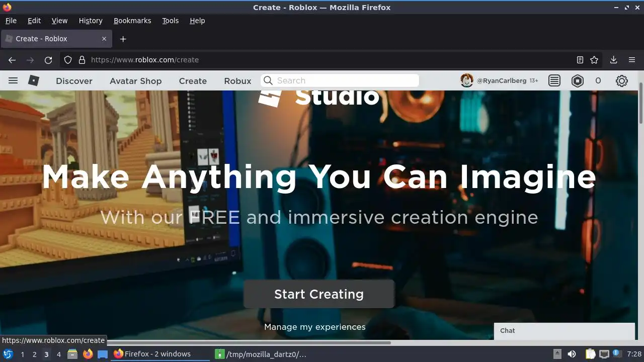
Task: Click the Create navigation link
Action: point(193,81)
